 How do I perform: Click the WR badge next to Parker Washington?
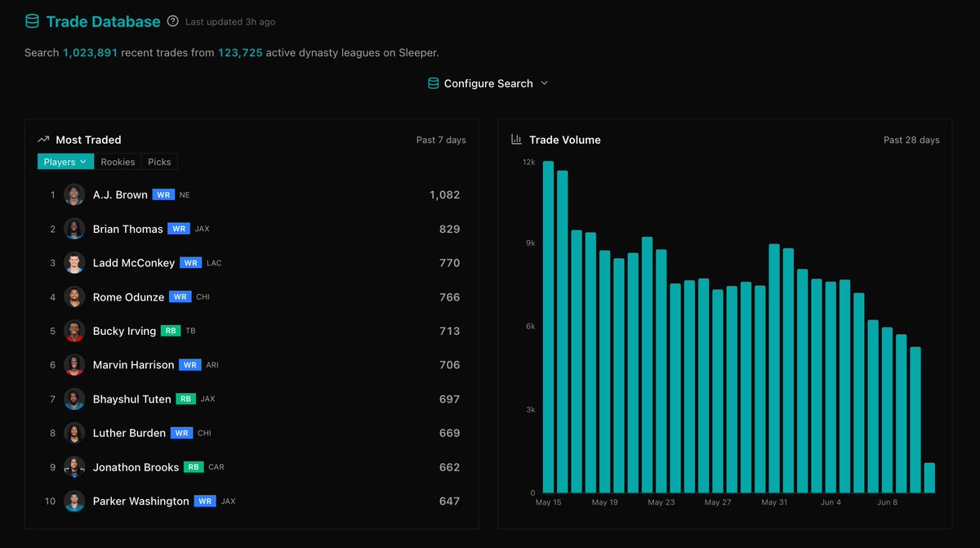[205, 501]
